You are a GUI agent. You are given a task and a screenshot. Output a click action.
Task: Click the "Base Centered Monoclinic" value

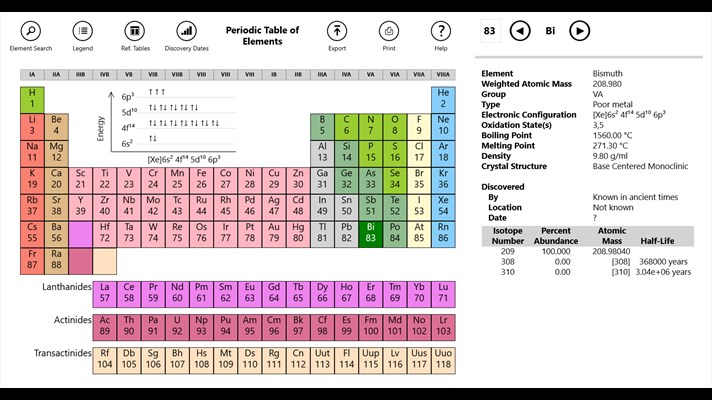(x=640, y=166)
